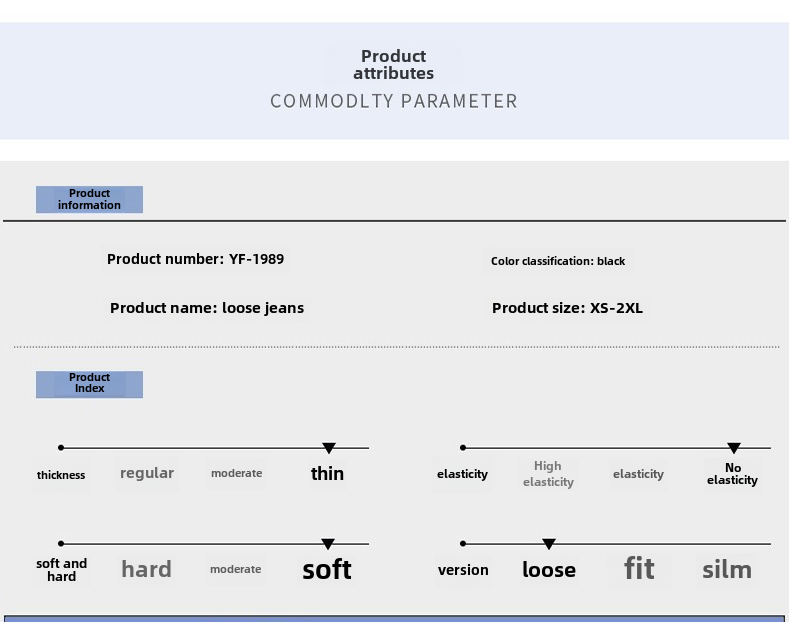This screenshot has height=622, width=790.
Task: Click the Color classification black text
Action: pyautogui.click(x=558, y=261)
